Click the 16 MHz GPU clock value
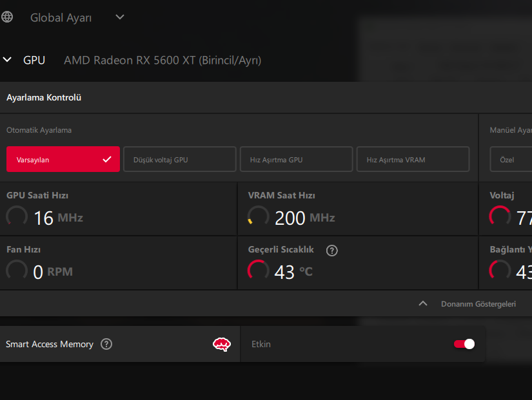 [x=58, y=218]
